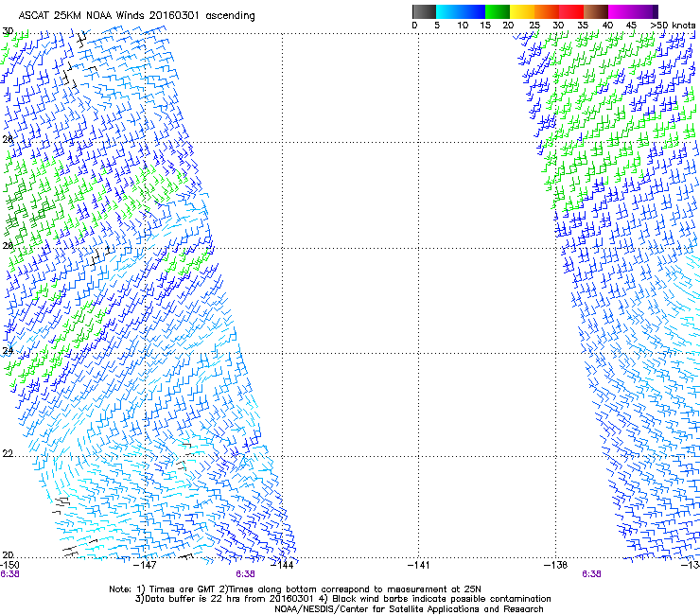Click the legend '20' label under the color bar
700x615 pixels.
click(x=508, y=26)
